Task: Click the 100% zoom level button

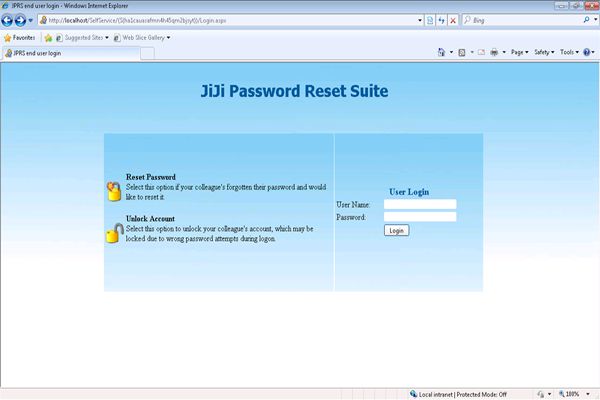Action: (569, 394)
